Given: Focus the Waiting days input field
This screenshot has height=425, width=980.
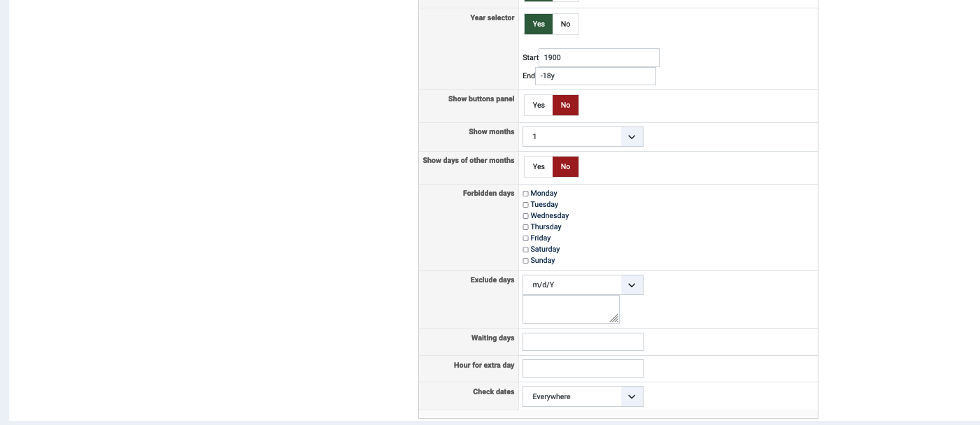Looking at the screenshot, I should click(582, 342).
